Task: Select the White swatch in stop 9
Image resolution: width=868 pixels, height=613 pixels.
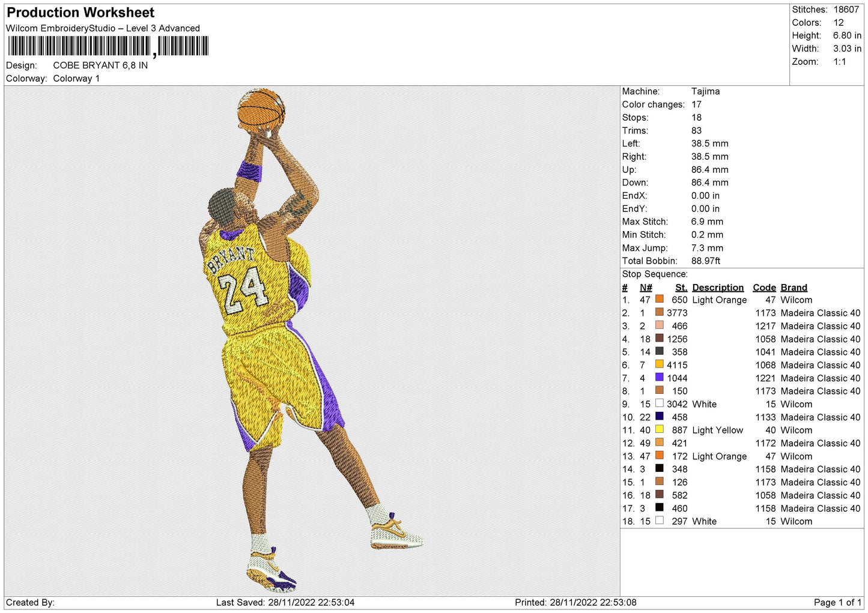Action: [x=659, y=403]
